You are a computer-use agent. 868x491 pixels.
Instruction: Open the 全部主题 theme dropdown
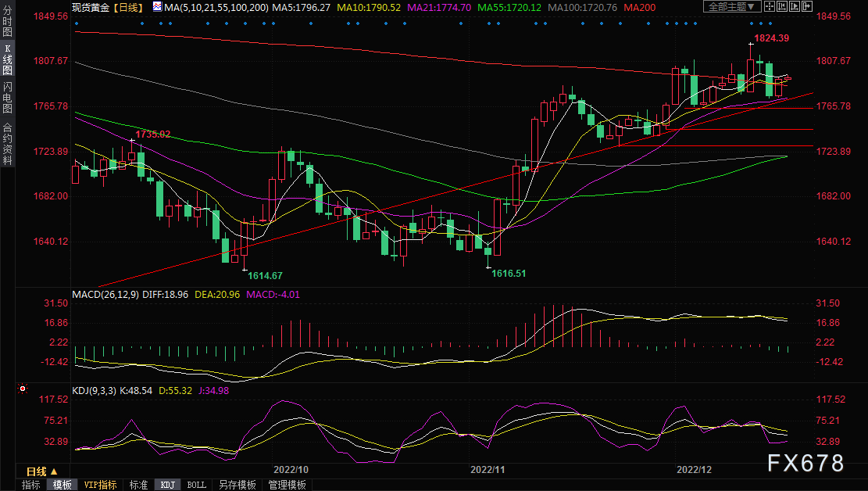click(731, 7)
